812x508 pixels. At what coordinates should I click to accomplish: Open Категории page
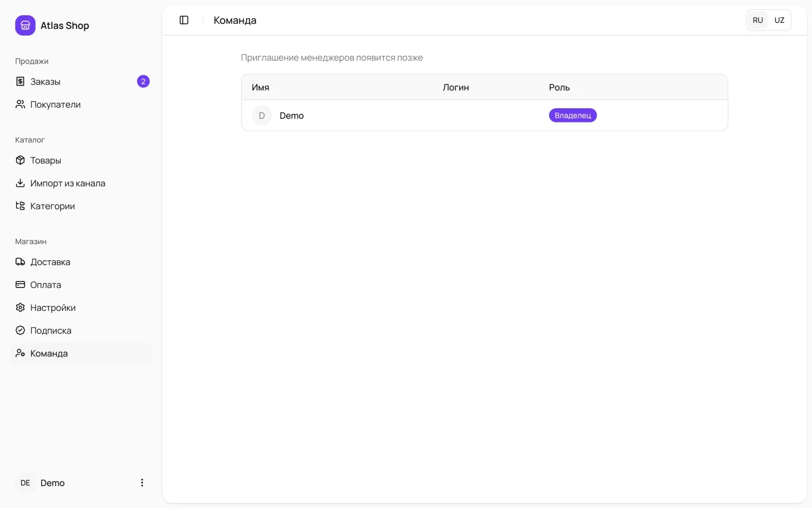81,206
